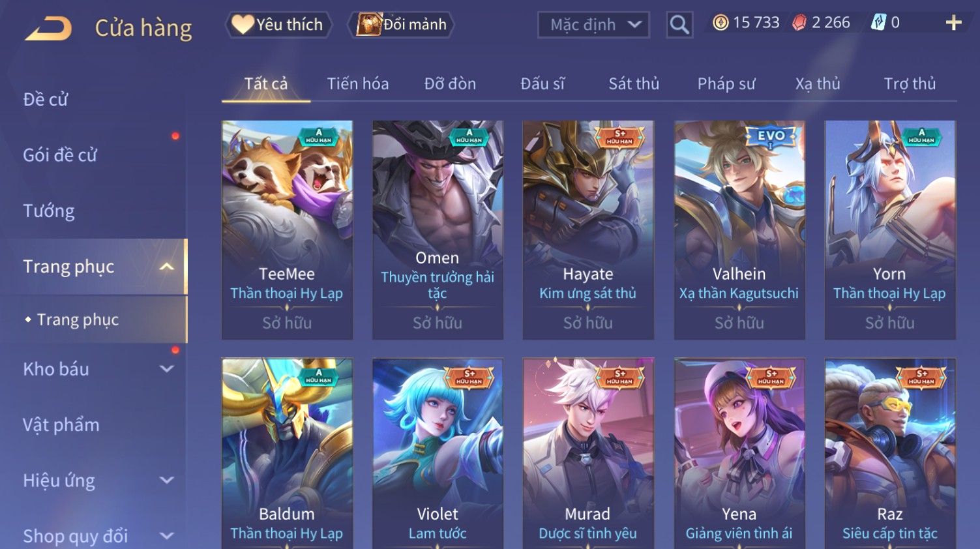Open the Yêu thích favorites button
Screen dimensions: 980x549
click(x=278, y=25)
